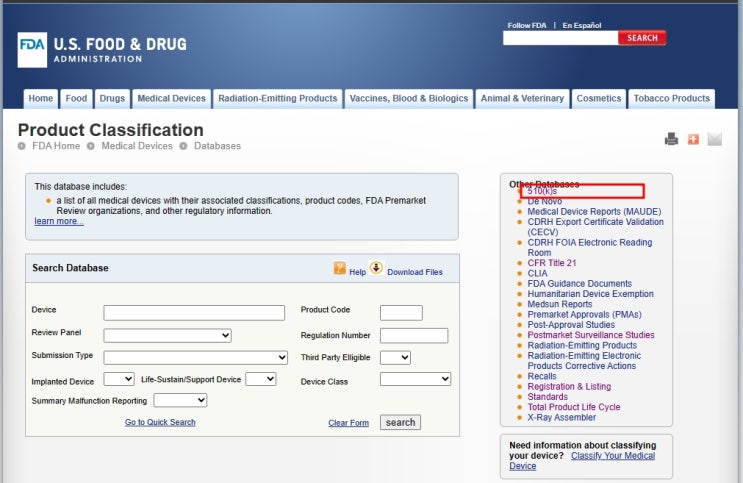Open Humanitarian Device Exemption link
The width and height of the screenshot is (743, 483).
click(x=590, y=294)
